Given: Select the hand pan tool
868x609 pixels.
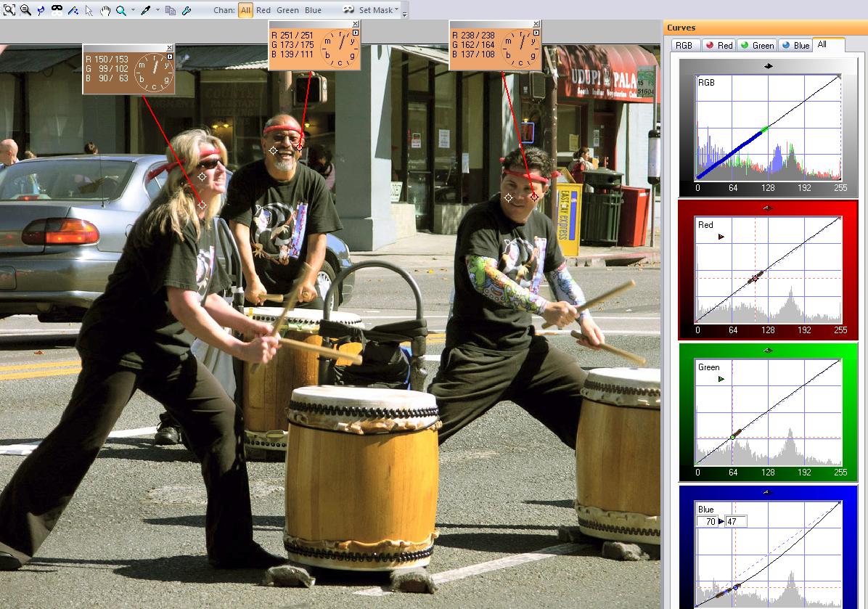Looking at the screenshot, I should 105,10.
